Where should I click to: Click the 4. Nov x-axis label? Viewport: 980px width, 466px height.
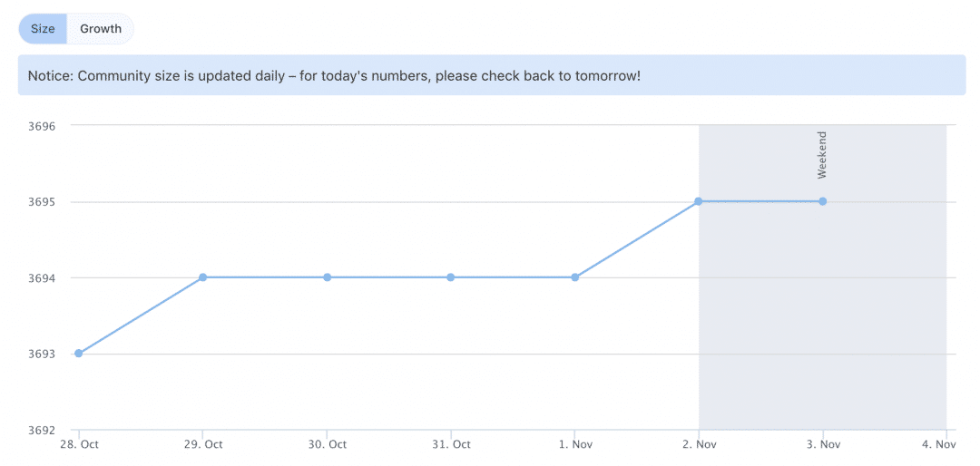coord(939,445)
